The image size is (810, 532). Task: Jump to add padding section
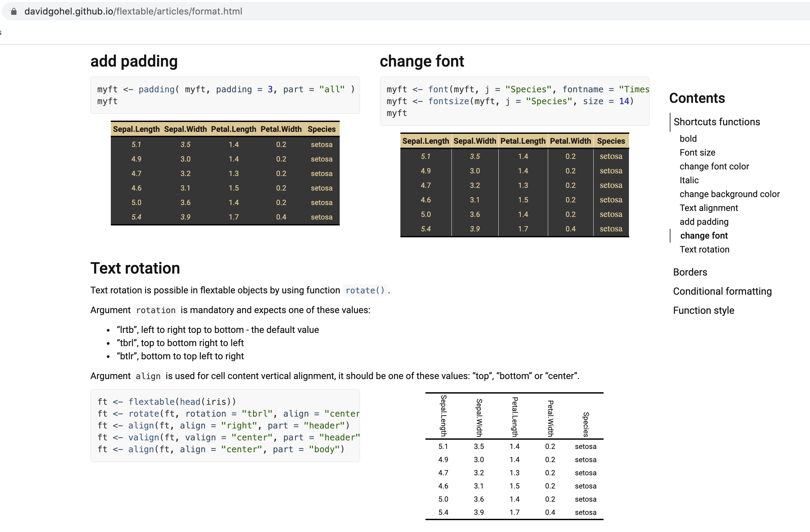[704, 222]
